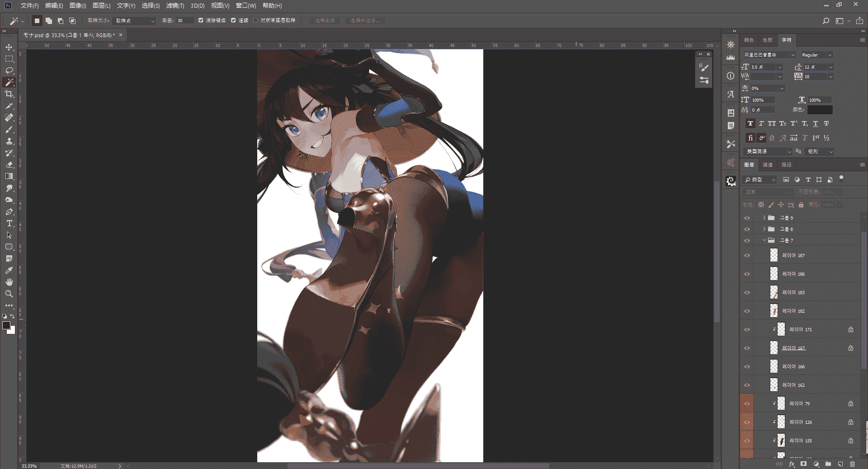This screenshot has height=469, width=868.
Task: Enable 对所有图层取样 checkbox
Action: click(x=255, y=20)
